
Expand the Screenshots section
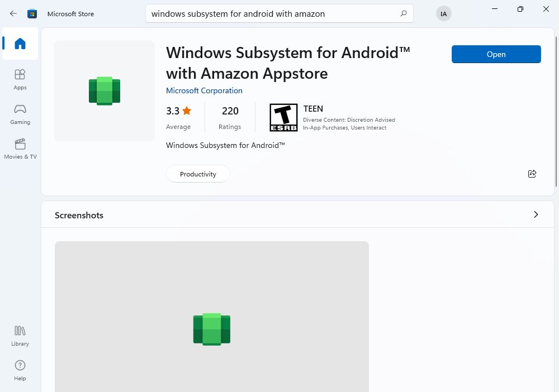tap(536, 214)
